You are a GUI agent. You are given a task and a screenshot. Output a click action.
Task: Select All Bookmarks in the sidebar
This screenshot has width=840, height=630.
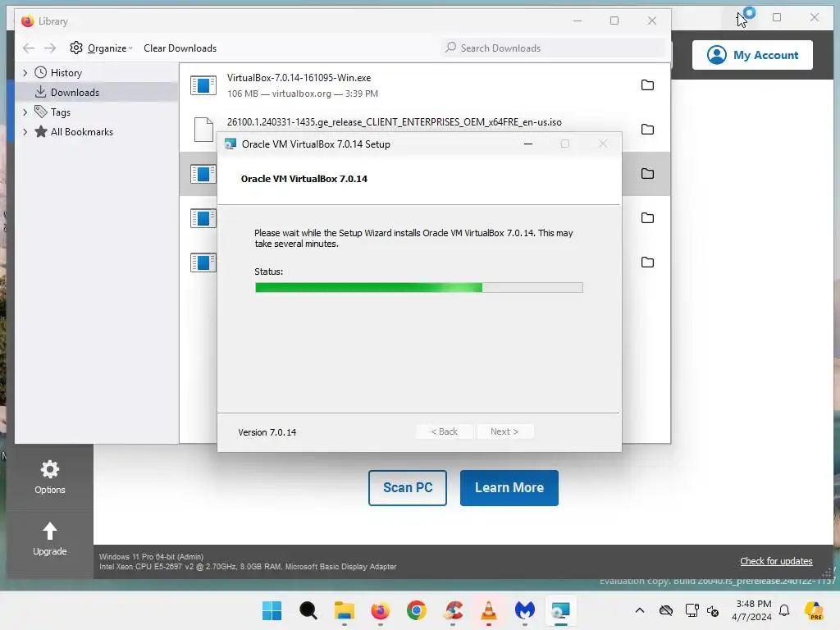tap(81, 132)
